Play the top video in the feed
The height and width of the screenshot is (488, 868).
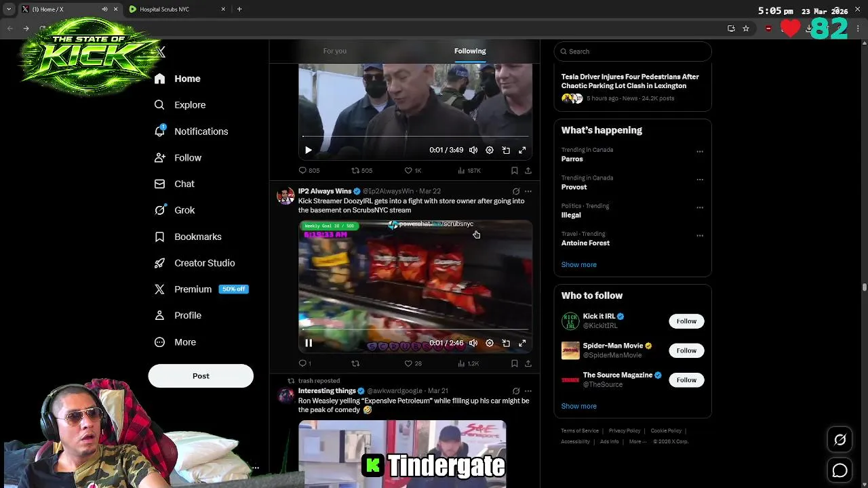309,150
